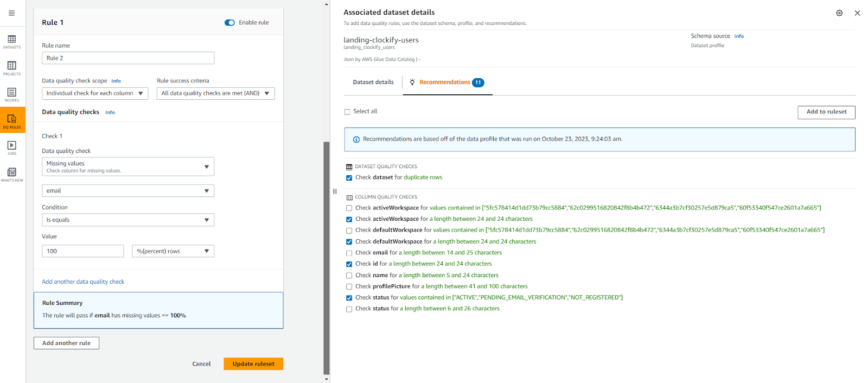Check the Select all checkbox
This screenshot has width=868, height=383.
click(347, 112)
